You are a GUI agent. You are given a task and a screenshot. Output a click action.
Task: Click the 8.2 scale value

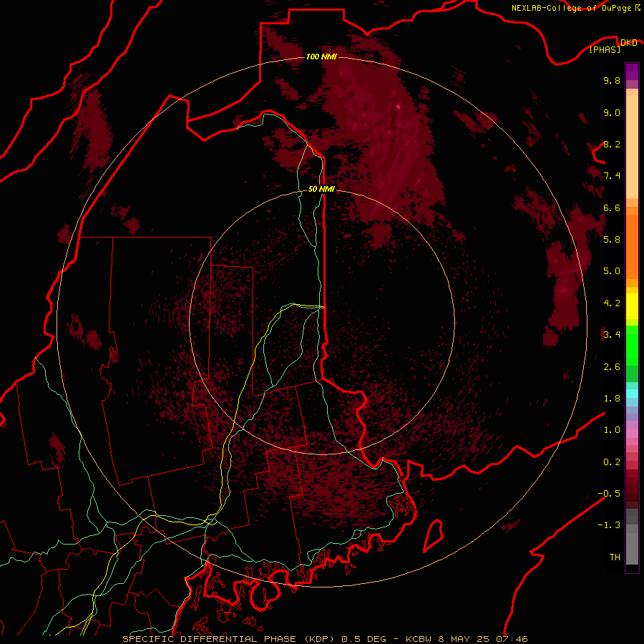(612, 144)
